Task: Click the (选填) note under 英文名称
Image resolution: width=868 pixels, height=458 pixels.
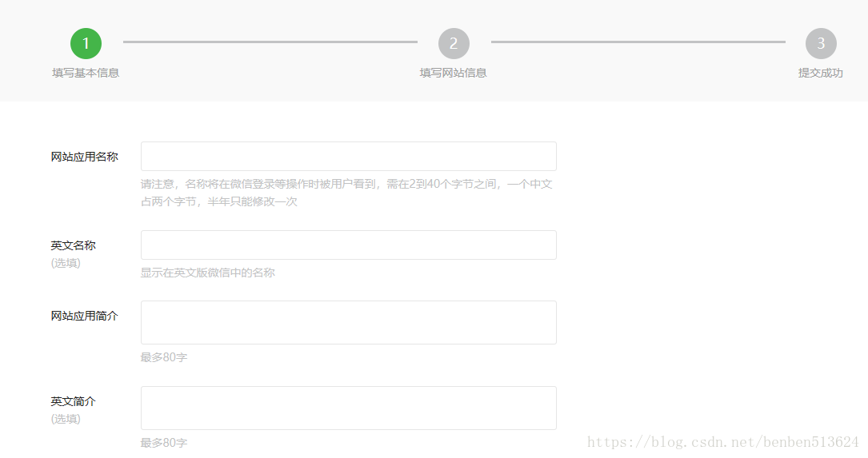Action: 66,263
